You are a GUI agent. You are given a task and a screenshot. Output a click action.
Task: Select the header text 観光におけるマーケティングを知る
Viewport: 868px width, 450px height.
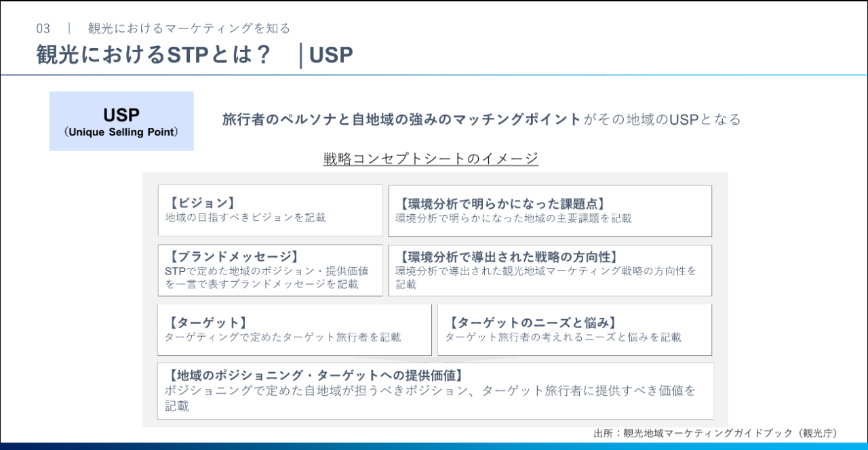pos(188,28)
